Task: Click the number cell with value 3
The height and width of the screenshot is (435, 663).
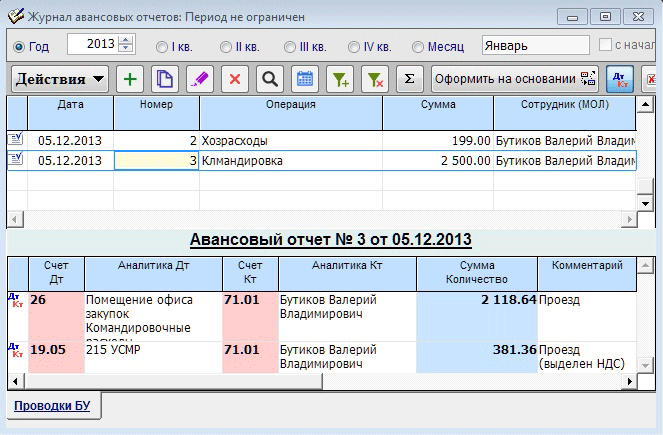Action: [156, 161]
